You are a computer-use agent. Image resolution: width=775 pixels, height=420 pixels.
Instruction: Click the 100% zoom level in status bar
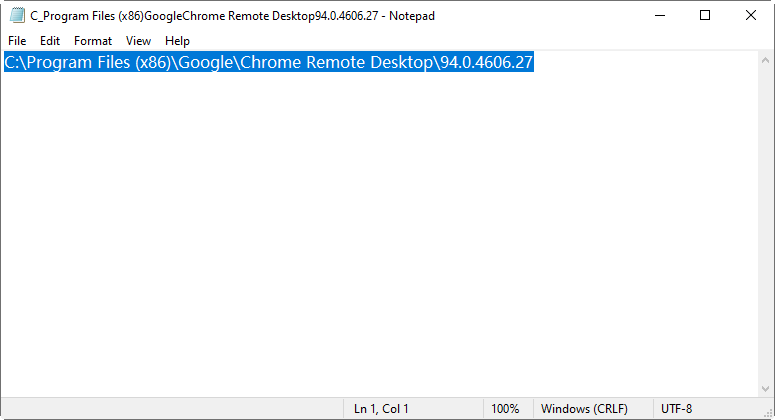[505, 409]
